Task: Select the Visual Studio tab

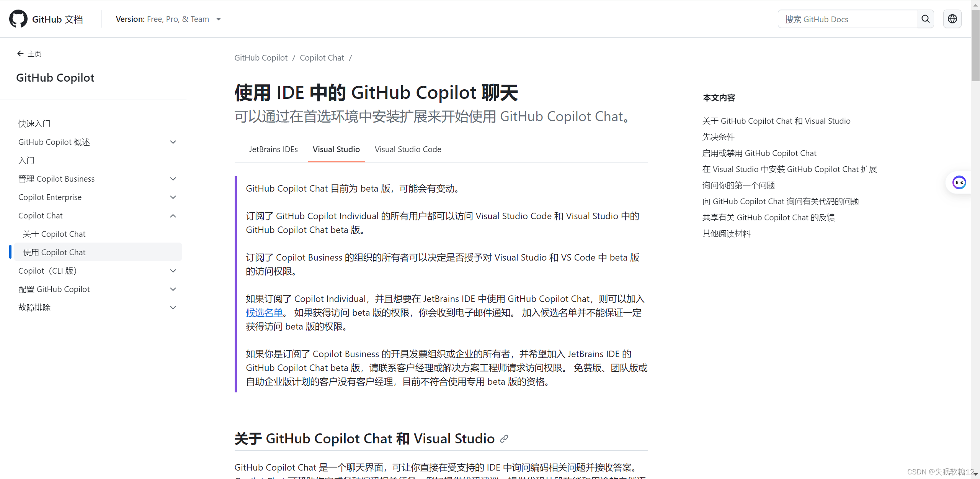Action: click(336, 149)
